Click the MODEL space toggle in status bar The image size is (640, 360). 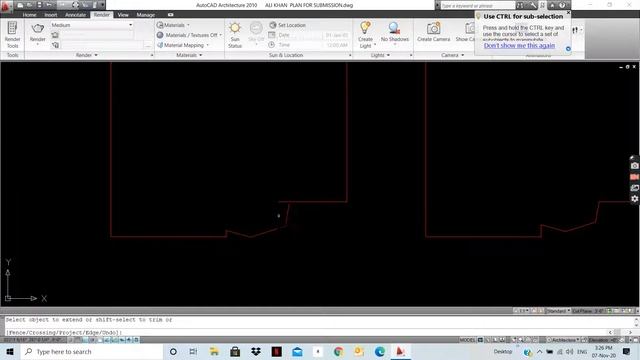(467, 340)
